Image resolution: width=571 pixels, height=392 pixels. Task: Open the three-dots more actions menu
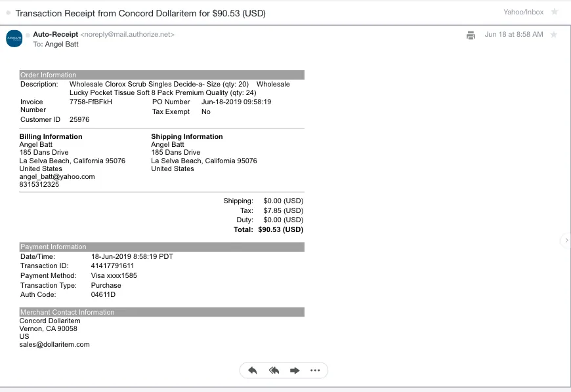[x=315, y=370]
